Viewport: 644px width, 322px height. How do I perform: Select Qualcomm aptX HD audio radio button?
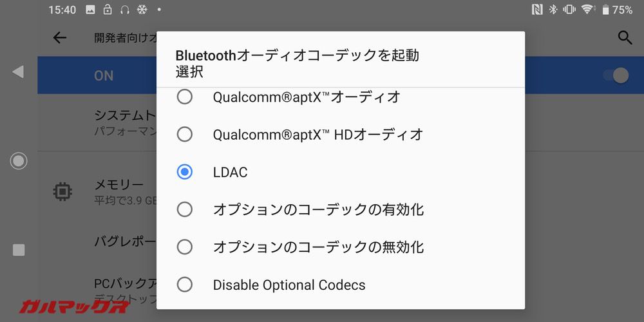(x=185, y=135)
